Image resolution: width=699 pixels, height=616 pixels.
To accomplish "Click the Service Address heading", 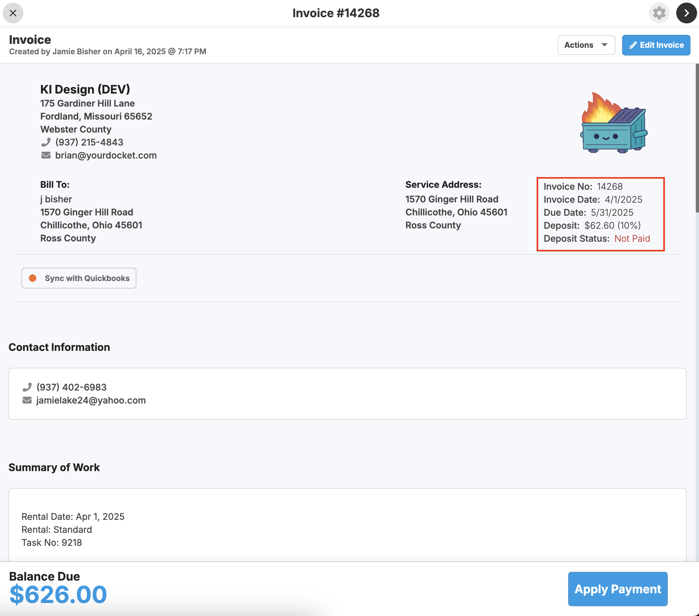I will [443, 185].
